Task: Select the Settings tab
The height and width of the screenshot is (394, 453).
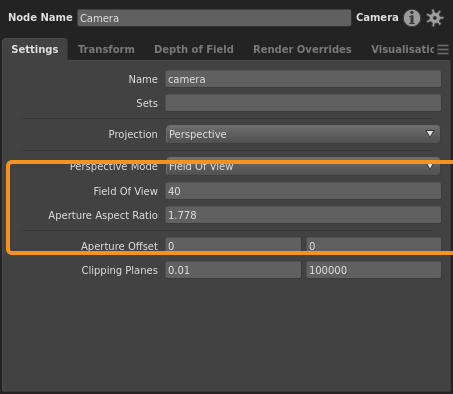Action: [x=35, y=49]
